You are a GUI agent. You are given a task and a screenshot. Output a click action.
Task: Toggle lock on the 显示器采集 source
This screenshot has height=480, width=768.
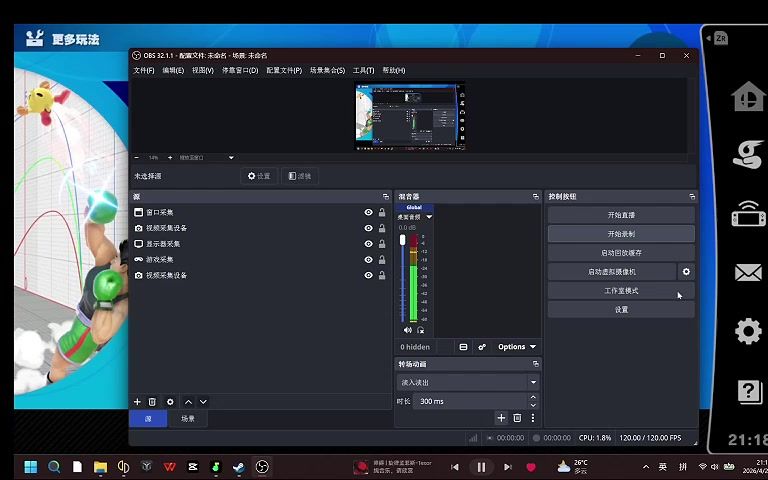click(382, 244)
